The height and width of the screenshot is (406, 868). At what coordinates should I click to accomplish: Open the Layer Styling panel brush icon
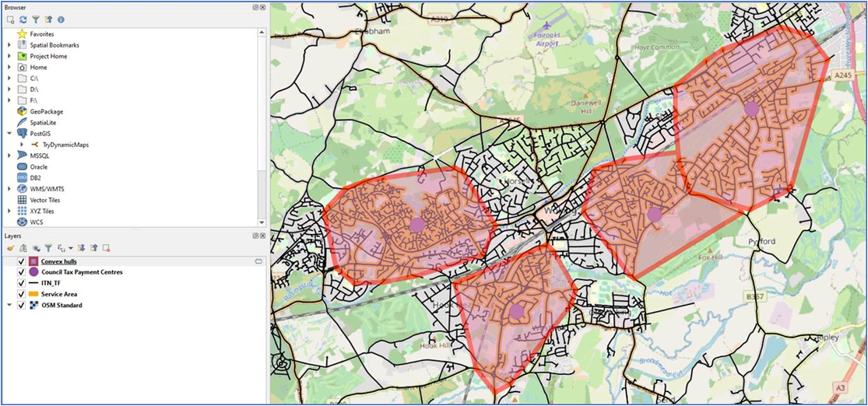(x=10, y=247)
